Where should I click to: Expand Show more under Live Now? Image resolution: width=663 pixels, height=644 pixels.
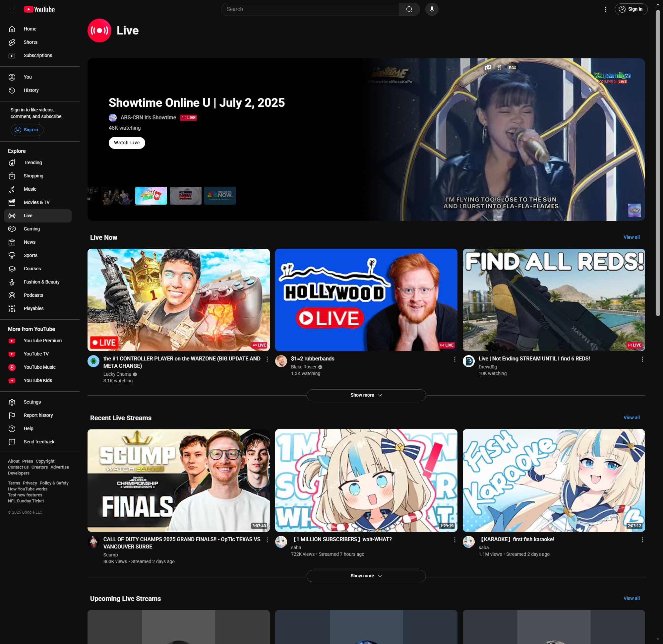click(x=366, y=395)
